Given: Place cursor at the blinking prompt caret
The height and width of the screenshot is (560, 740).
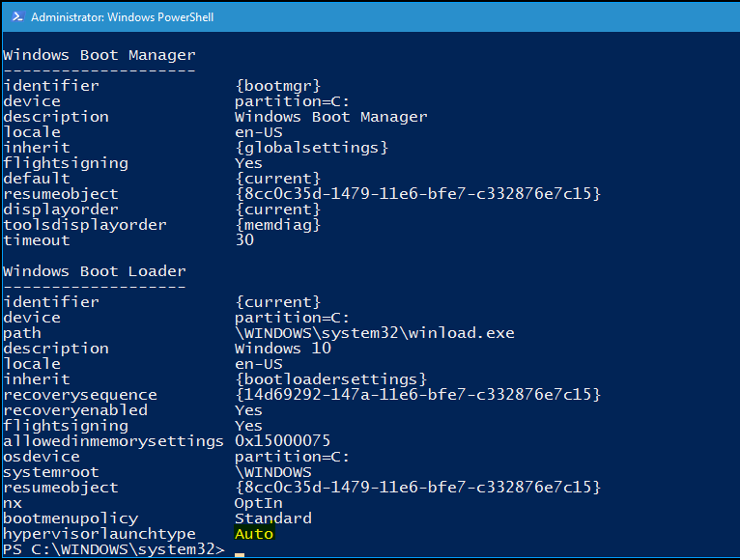Looking at the screenshot, I should 240,553.
